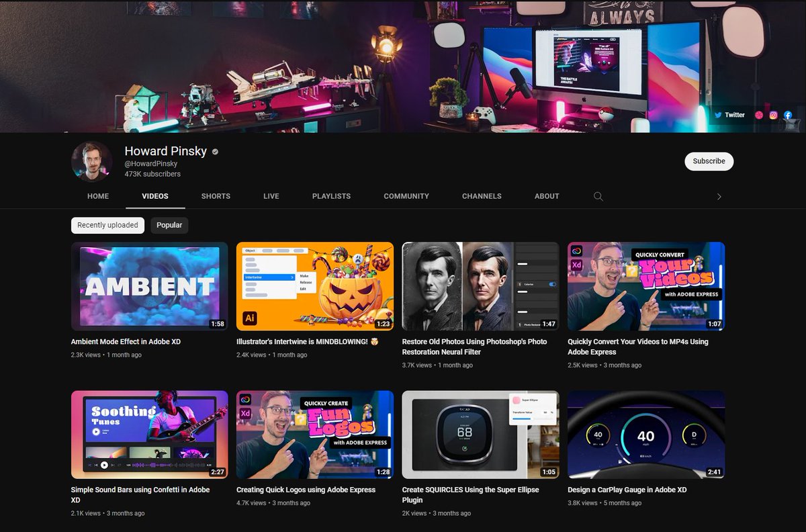Subscribe to the Howard Pinsky channel
806x532 pixels.
click(x=709, y=161)
